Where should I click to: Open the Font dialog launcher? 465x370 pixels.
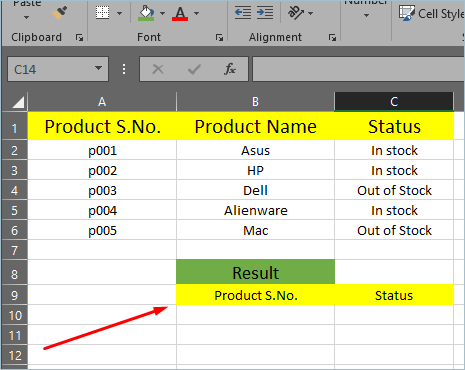pyautogui.click(x=219, y=37)
